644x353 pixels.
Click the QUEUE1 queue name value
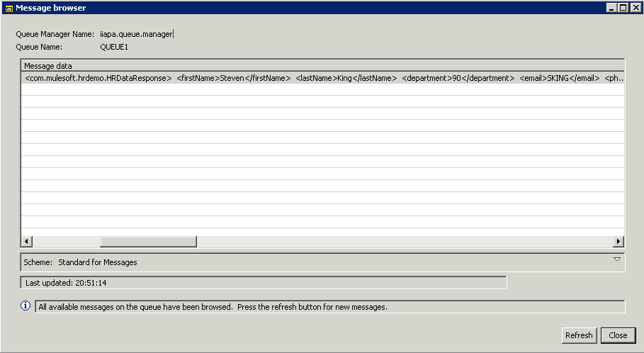click(114, 47)
